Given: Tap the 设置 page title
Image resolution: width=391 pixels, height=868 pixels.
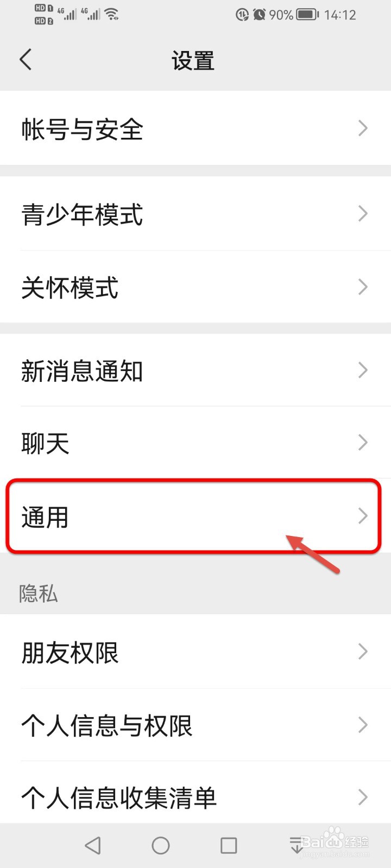Looking at the screenshot, I should [x=193, y=61].
